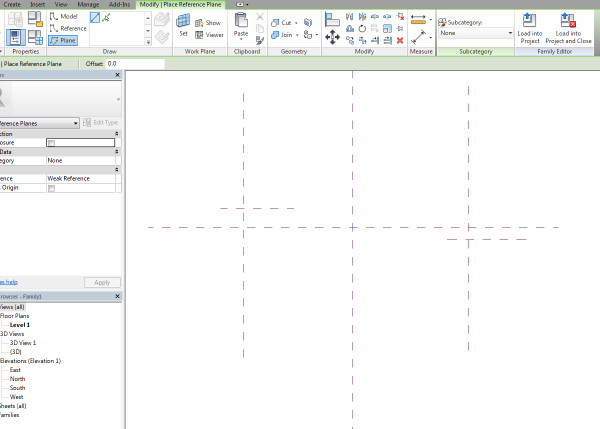Open the Create ribbon tab
This screenshot has width=600, height=429.
pos(12,5)
